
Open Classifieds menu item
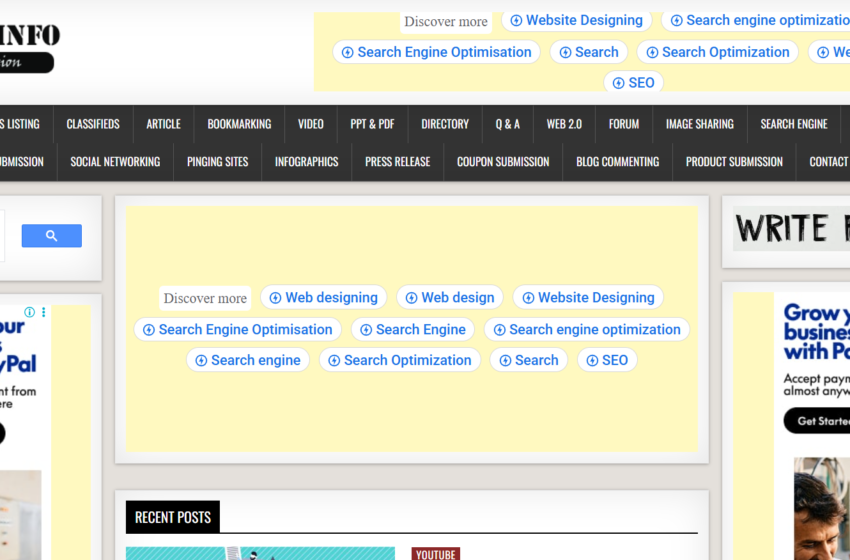[x=93, y=124]
